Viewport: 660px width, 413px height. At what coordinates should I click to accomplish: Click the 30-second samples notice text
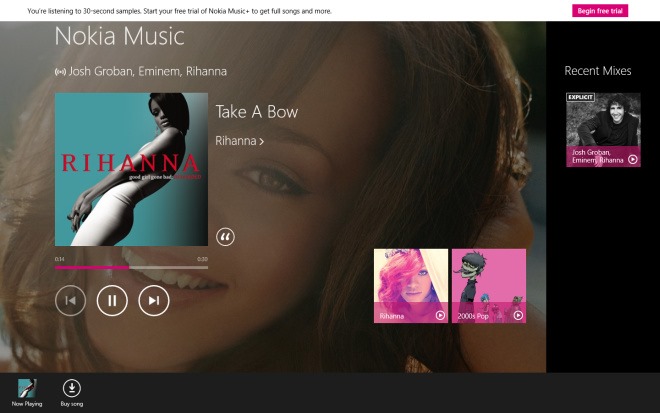(x=179, y=11)
